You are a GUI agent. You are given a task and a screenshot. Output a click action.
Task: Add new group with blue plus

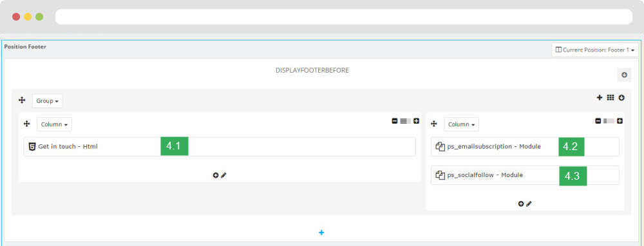click(321, 232)
